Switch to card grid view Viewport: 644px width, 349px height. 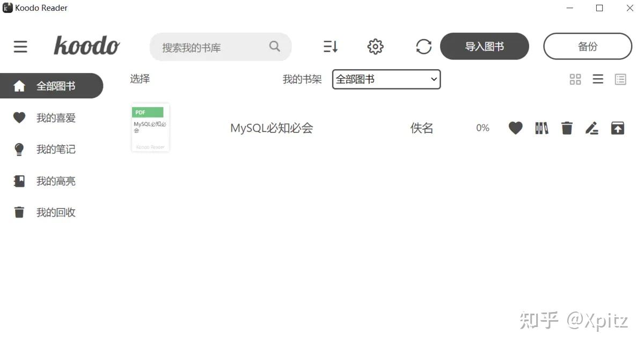575,79
